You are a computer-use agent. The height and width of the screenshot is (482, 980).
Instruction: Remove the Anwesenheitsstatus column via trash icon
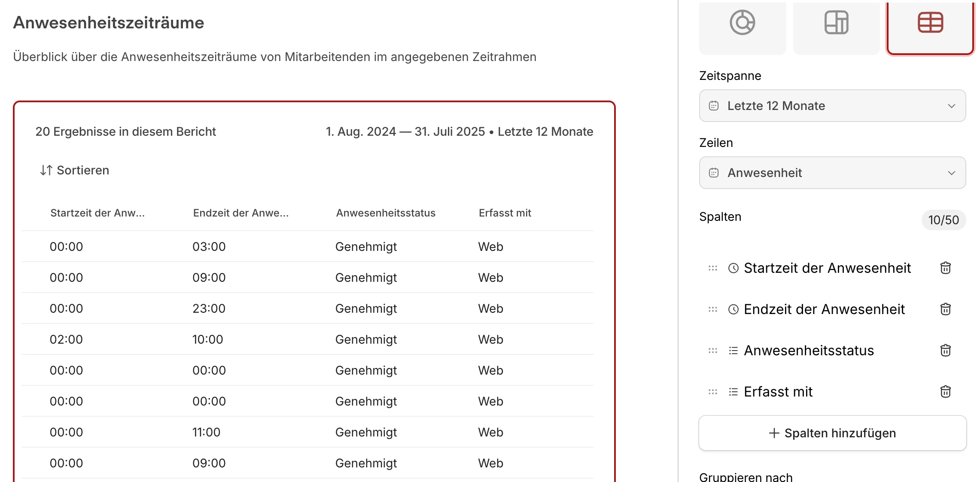click(x=945, y=351)
